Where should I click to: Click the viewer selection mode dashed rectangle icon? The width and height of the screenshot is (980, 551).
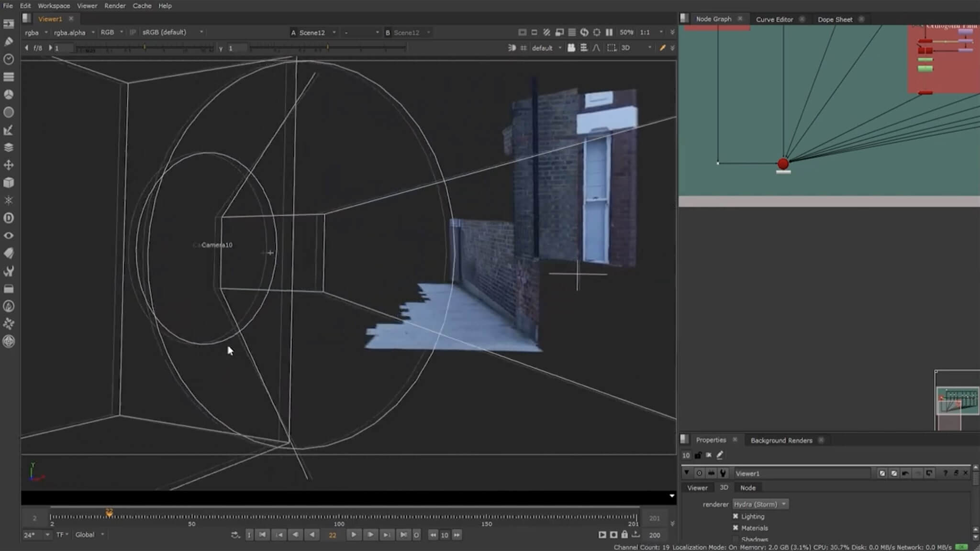click(x=612, y=48)
